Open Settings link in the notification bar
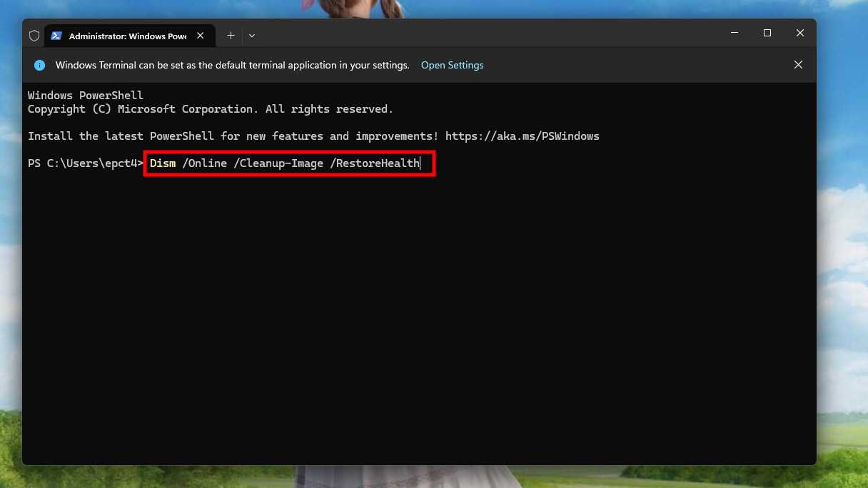The image size is (868, 488). pos(453,65)
